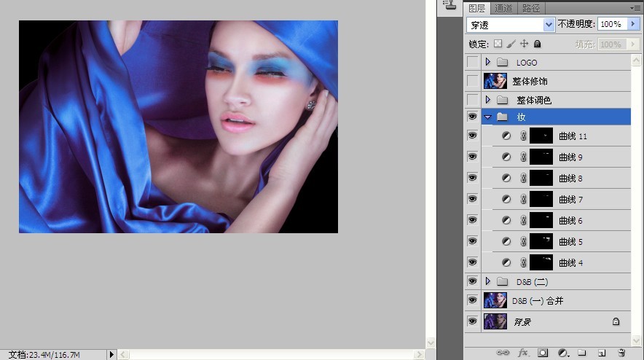644x360 pixels.
Task: Click canvas horizontal scroll left arrow
Action: pos(123,354)
